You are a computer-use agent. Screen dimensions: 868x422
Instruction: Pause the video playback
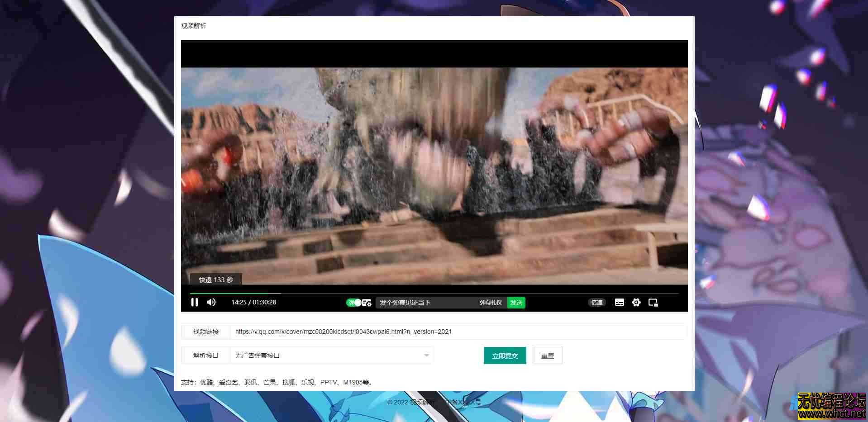[x=195, y=302]
